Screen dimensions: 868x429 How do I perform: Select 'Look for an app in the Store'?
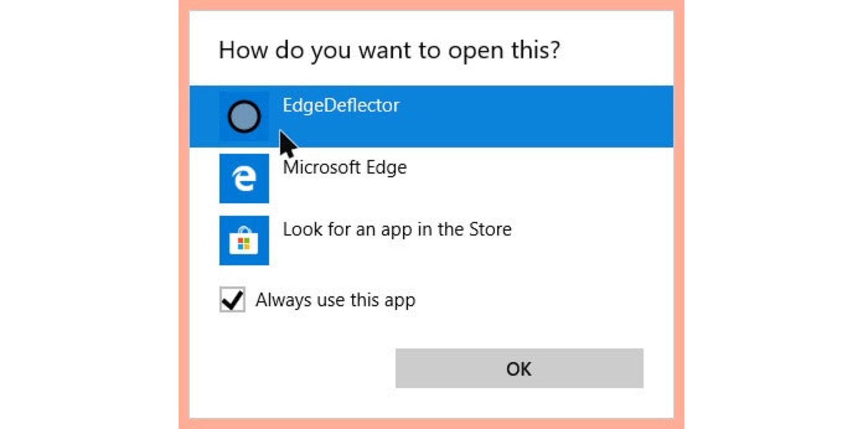[397, 229]
